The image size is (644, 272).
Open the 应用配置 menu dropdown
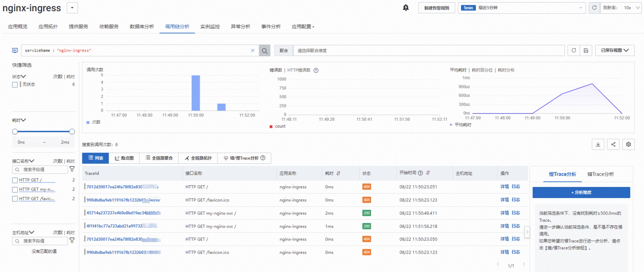coord(303,26)
